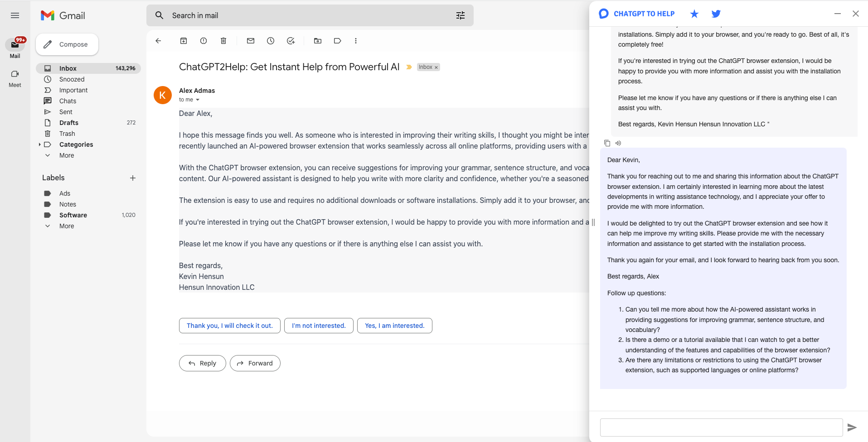The width and height of the screenshot is (868, 442).
Task: Click the Twitter bird icon
Action: 716,14
